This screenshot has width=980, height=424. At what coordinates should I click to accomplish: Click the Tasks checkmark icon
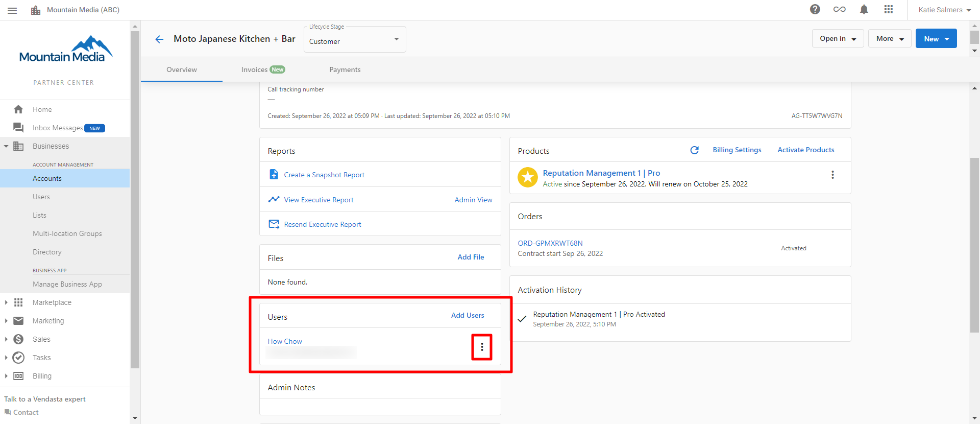(x=18, y=358)
